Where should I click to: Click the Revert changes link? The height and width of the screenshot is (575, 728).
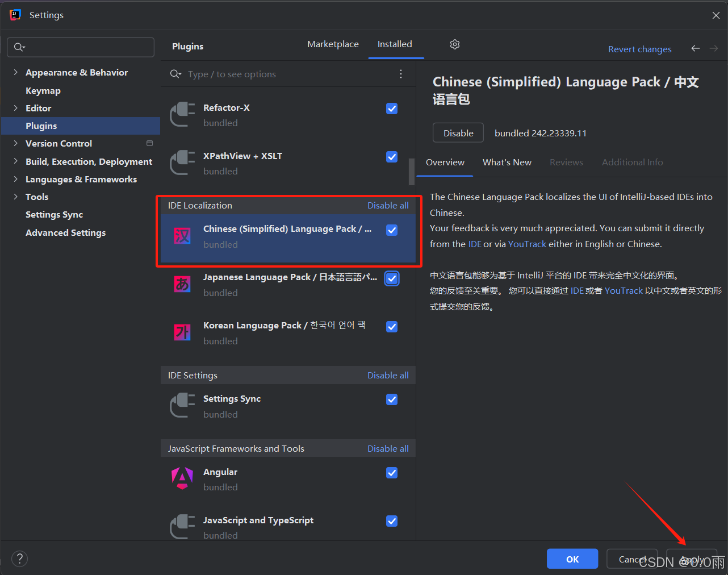tap(639, 49)
